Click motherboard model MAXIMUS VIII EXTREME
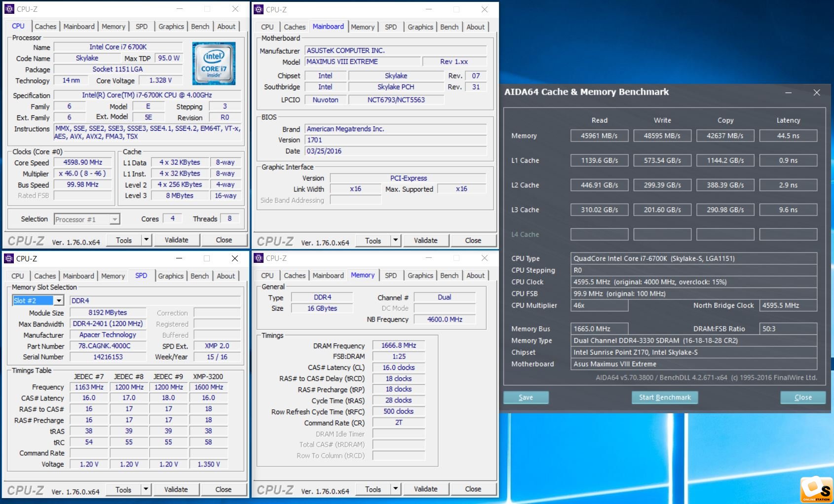The image size is (834, 504). click(x=363, y=62)
